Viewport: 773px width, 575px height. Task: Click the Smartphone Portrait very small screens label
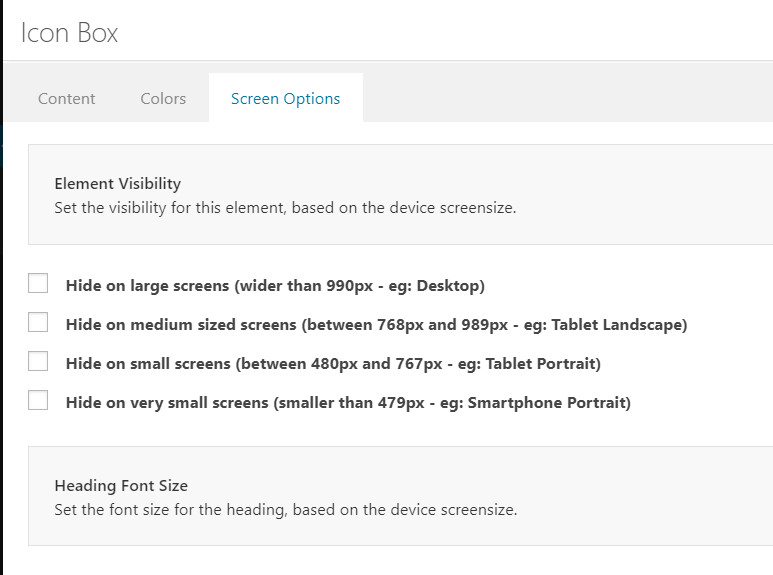click(x=348, y=402)
